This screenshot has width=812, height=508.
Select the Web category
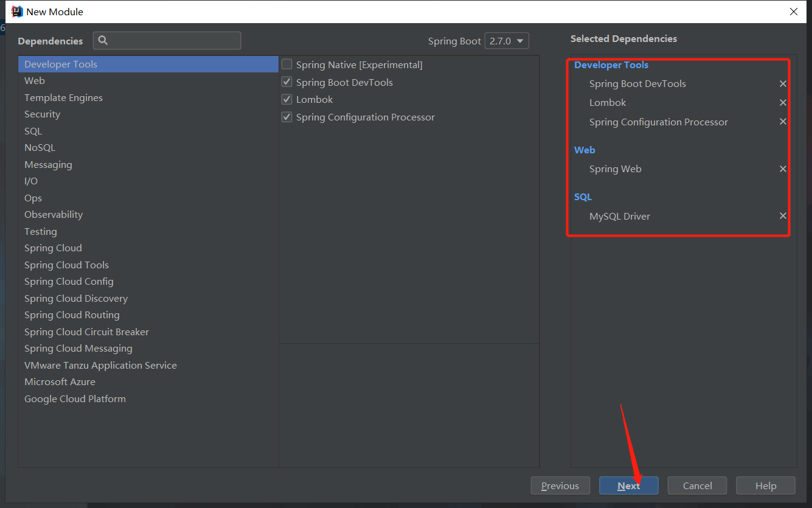point(35,81)
